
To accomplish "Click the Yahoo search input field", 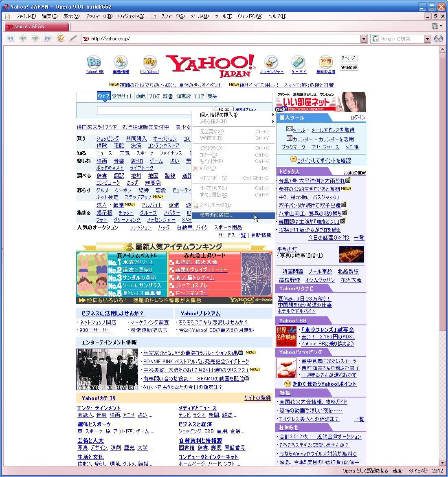I will tap(155, 110).
